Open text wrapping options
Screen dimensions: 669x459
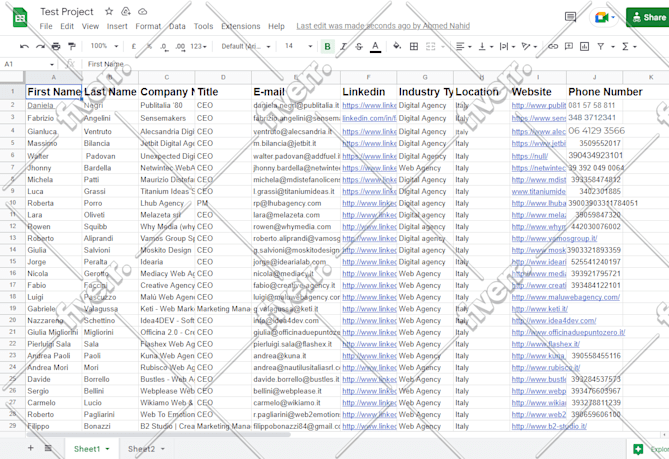pos(507,46)
